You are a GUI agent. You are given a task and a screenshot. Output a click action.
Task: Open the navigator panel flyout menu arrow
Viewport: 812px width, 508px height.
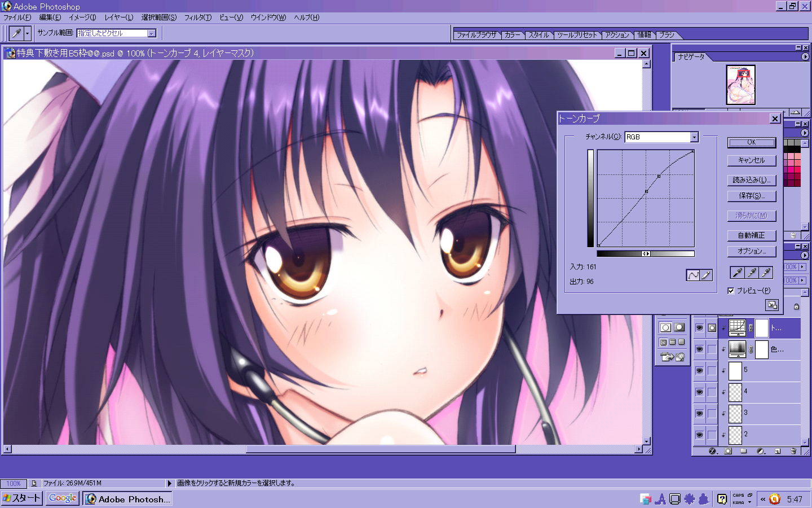(x=805, y=56)
